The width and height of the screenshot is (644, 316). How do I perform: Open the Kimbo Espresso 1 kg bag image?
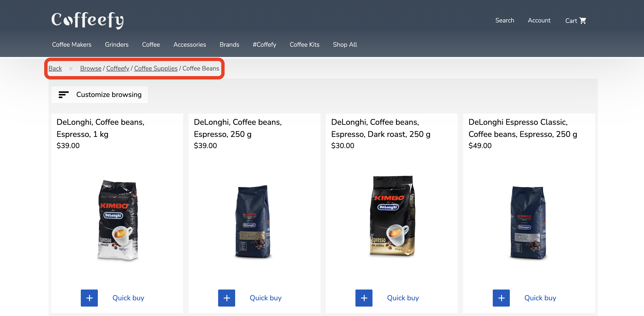point(117,220)
